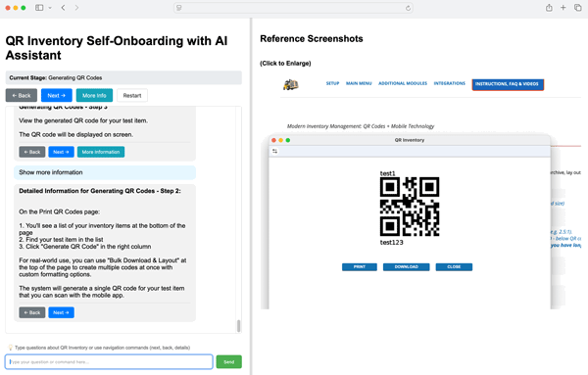588x375 pixels.
Task: Click the 'test123' label below QR code
Action: coord(391,243)
